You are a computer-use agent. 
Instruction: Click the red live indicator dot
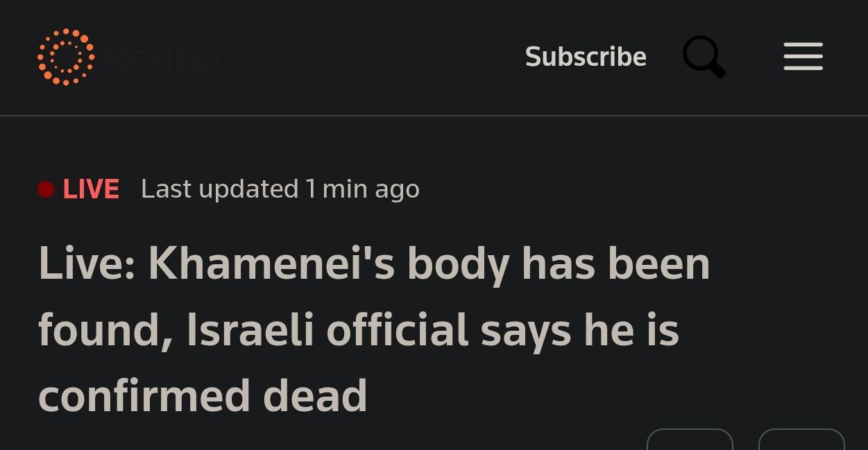pyautogui.click(x=46, y=189)
